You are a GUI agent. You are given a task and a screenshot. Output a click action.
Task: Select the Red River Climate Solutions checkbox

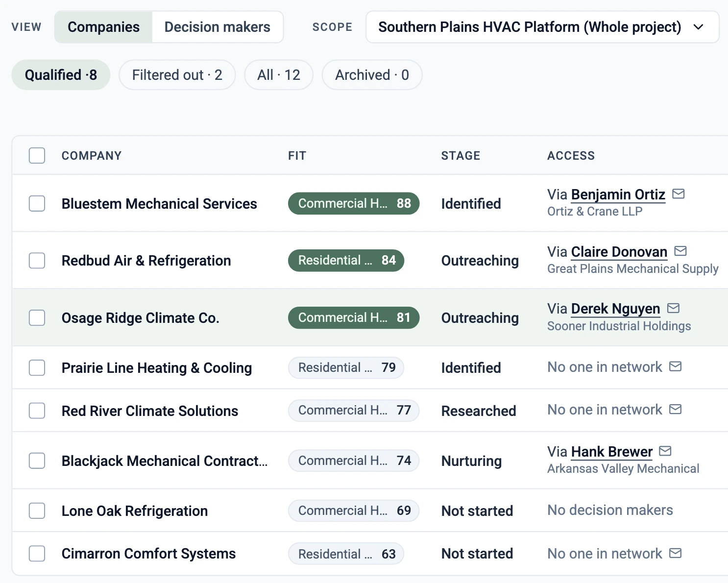coord(37,411)
